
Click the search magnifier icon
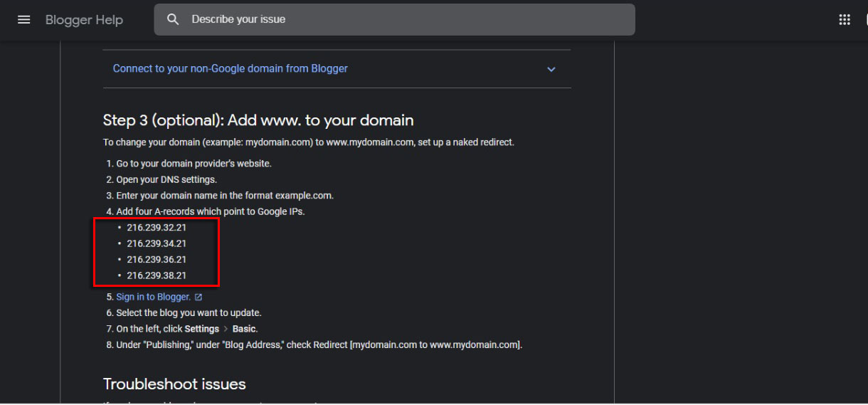[x=173, y=20]
